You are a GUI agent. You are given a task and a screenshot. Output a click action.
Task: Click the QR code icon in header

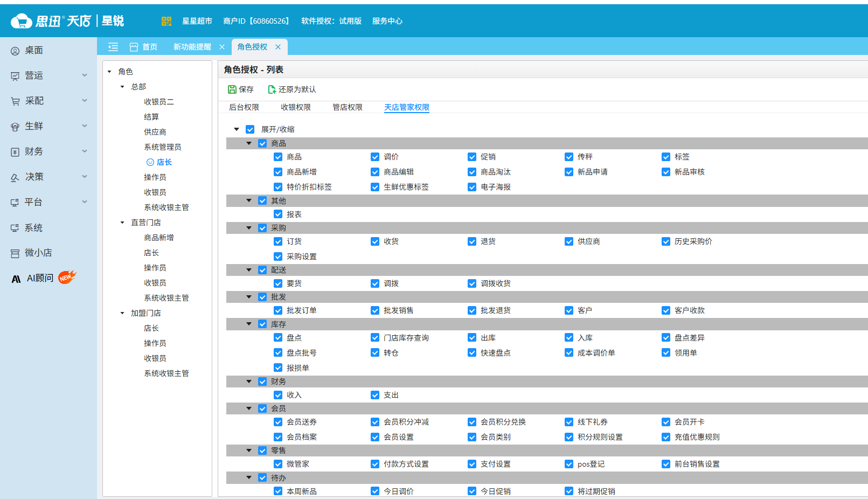point(166,21)
